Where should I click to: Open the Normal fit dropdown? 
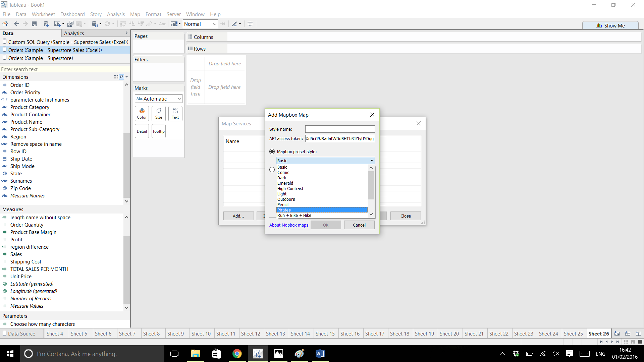click(x=201, y=24)
